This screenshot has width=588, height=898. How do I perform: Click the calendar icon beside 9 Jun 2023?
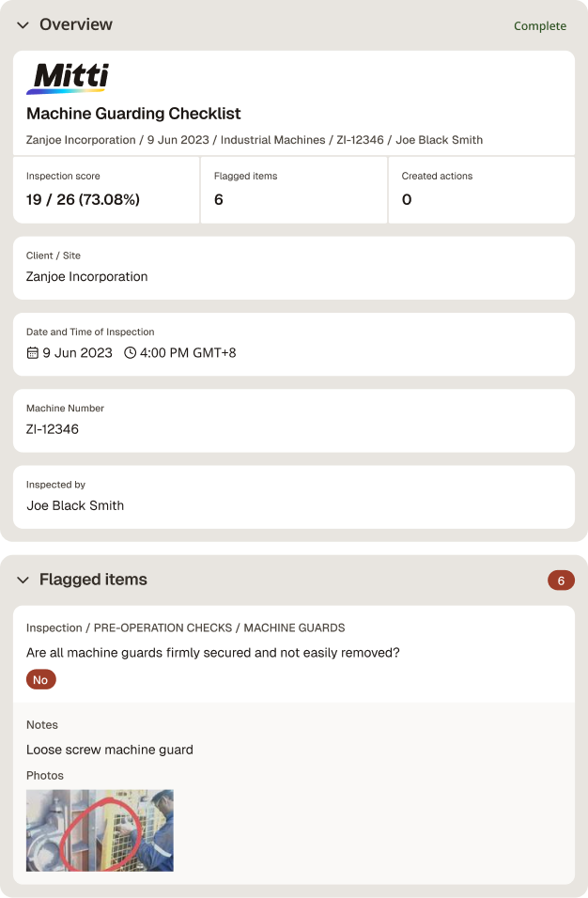[x=33, y=353]
